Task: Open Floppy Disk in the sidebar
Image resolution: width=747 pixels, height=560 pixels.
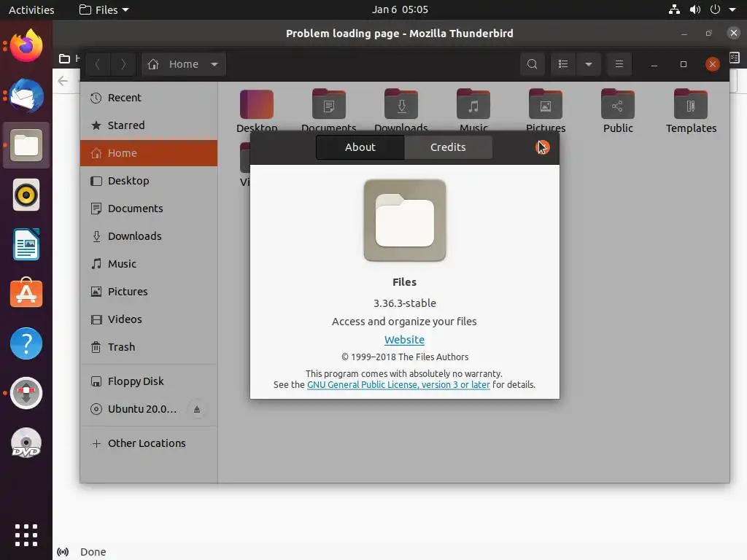Action: click(x=149, y=381)
